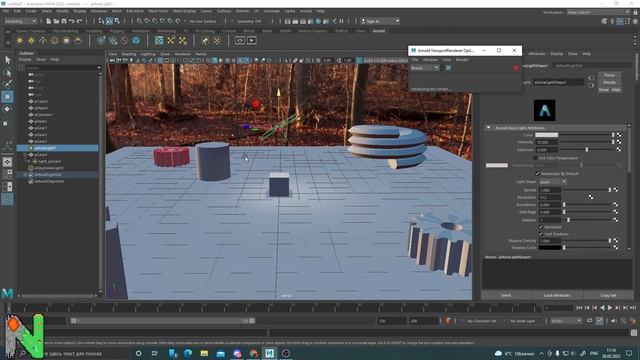Start Arnold render with play shelf icon
This screenshot has width=640, height=360.
tap(251, 40)
